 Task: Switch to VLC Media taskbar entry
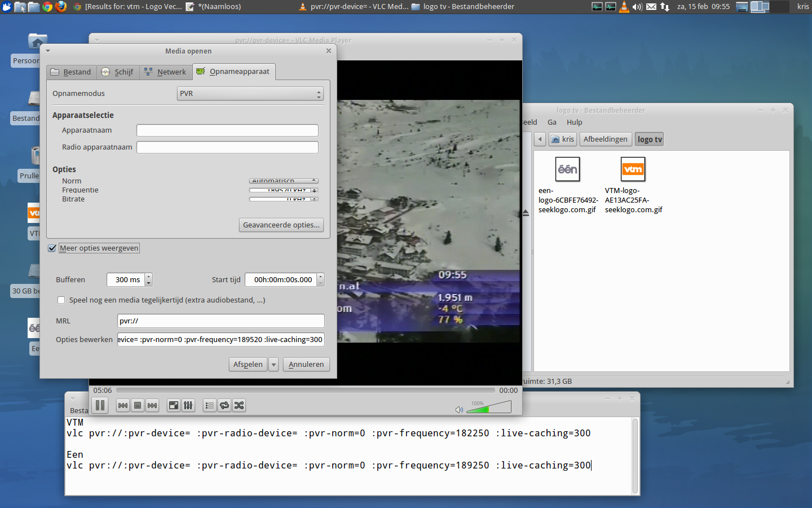click(354, 7)
